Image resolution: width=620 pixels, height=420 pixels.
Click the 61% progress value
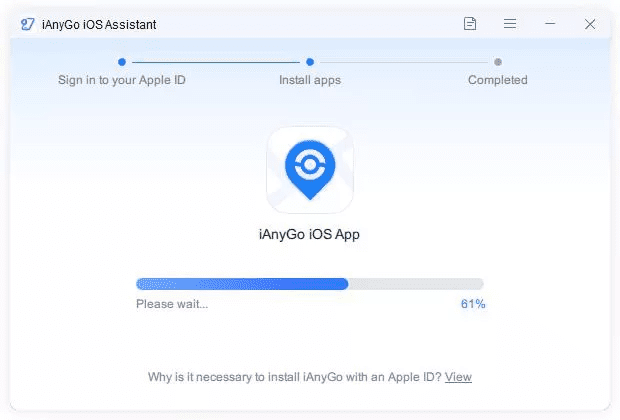(473, 304)
